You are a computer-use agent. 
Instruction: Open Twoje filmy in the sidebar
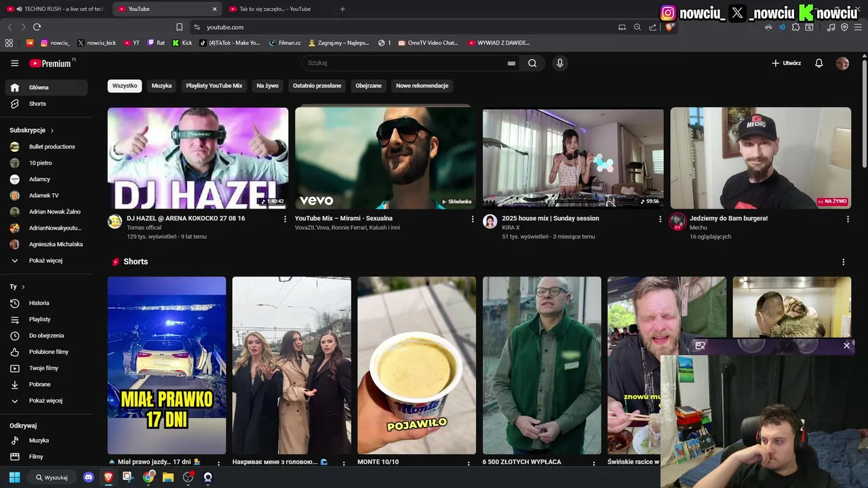[46, 368]
